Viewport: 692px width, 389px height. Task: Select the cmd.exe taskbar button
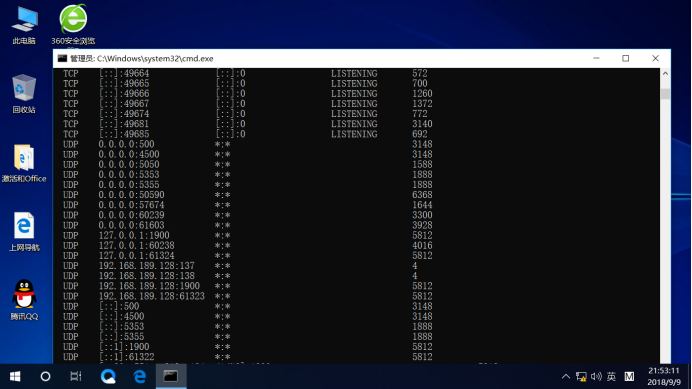pyautogui.click(x=171, y=376)
